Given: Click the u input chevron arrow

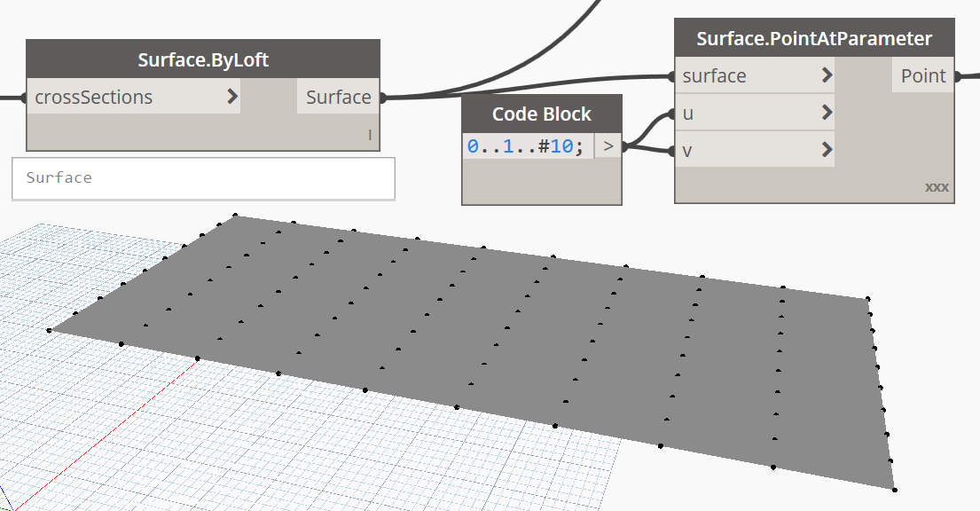Looking at the screenshot, I should (827, 113).
